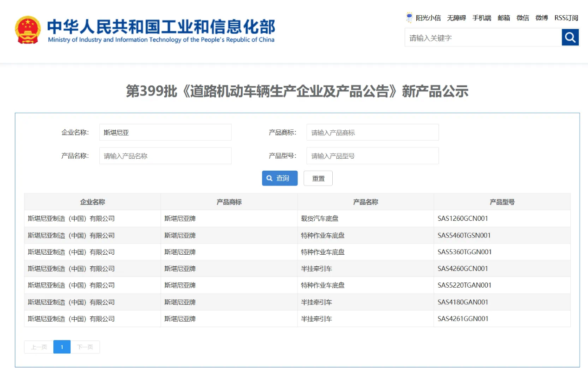Open the 微信 link in header

[x=523, y=18]
